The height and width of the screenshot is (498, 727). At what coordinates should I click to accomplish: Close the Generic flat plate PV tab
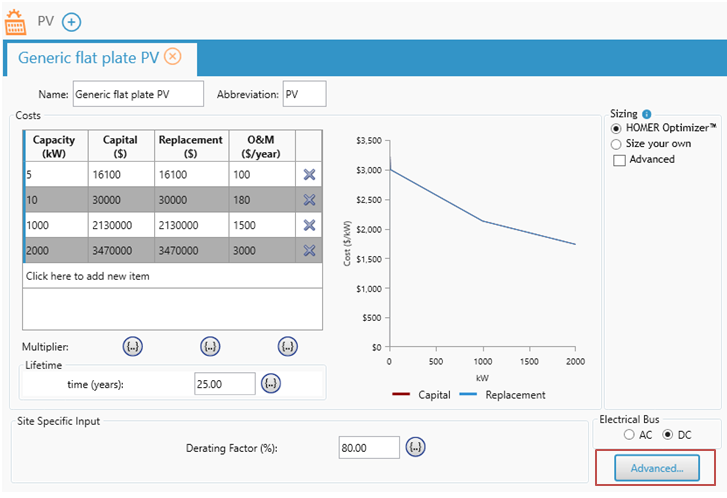(x=173, y=57)
